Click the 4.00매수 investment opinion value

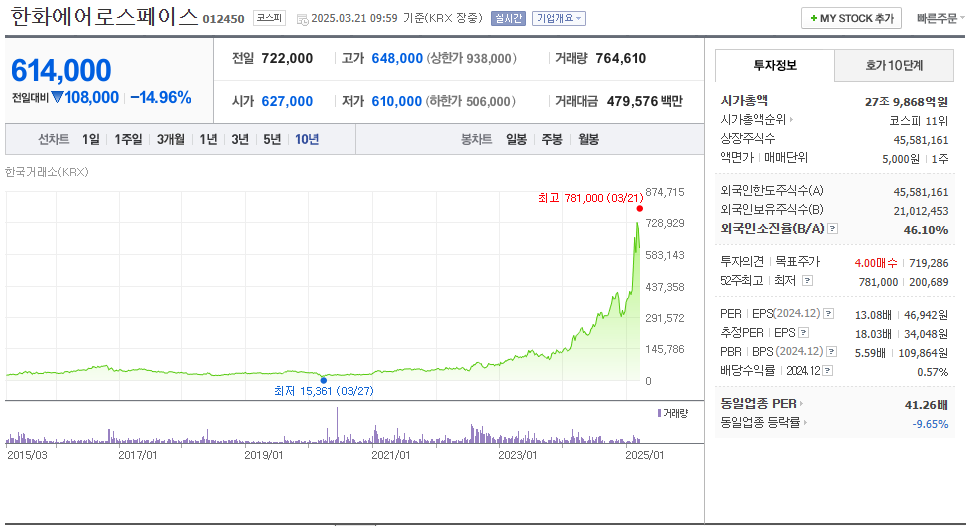click(x=875, y=263)
